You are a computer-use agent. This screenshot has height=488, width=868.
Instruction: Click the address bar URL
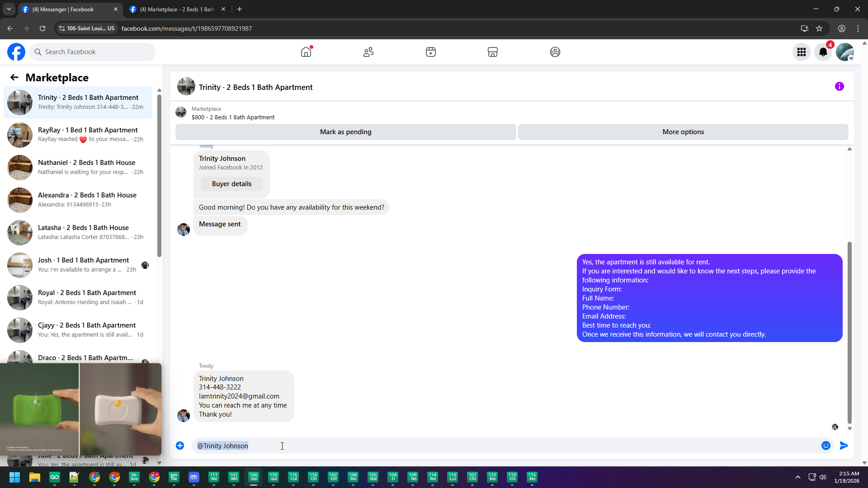[x=187, y=28]
